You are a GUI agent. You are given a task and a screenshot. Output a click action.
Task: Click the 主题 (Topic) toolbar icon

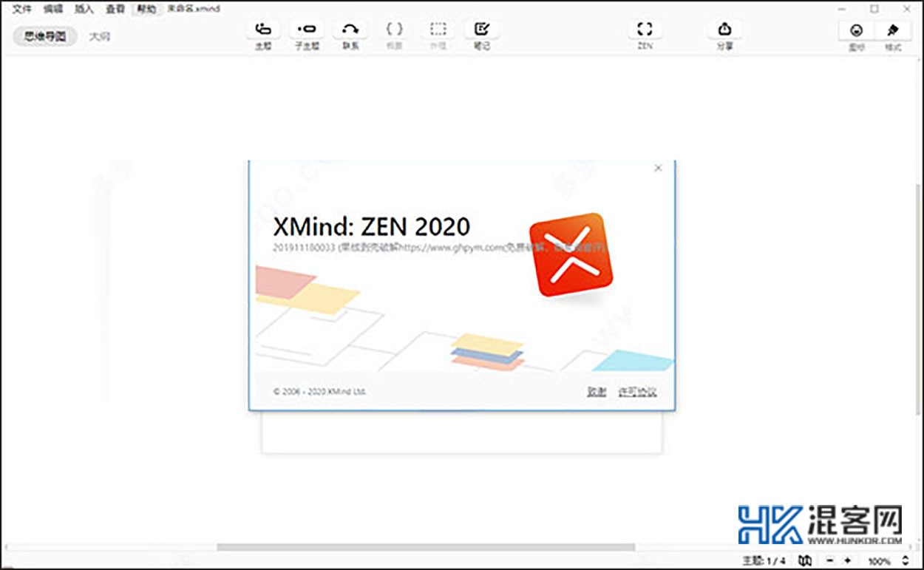click(263, 30)
